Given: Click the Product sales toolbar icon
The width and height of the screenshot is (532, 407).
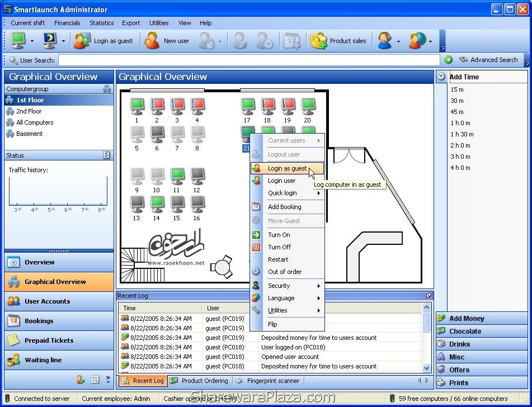Looking at the screenshot, I should (318, 41).
